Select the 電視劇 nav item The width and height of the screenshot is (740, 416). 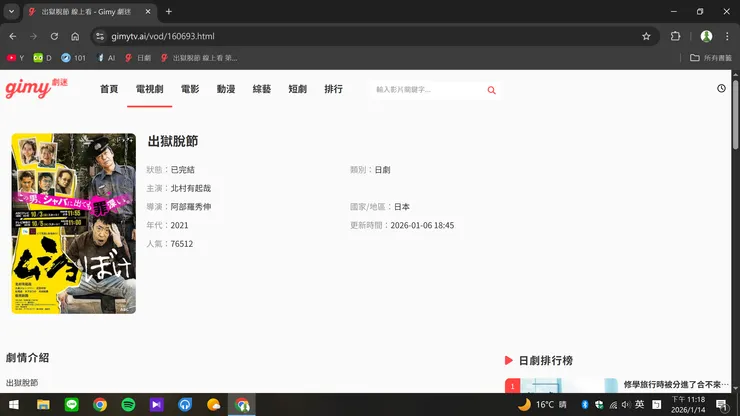149,89
